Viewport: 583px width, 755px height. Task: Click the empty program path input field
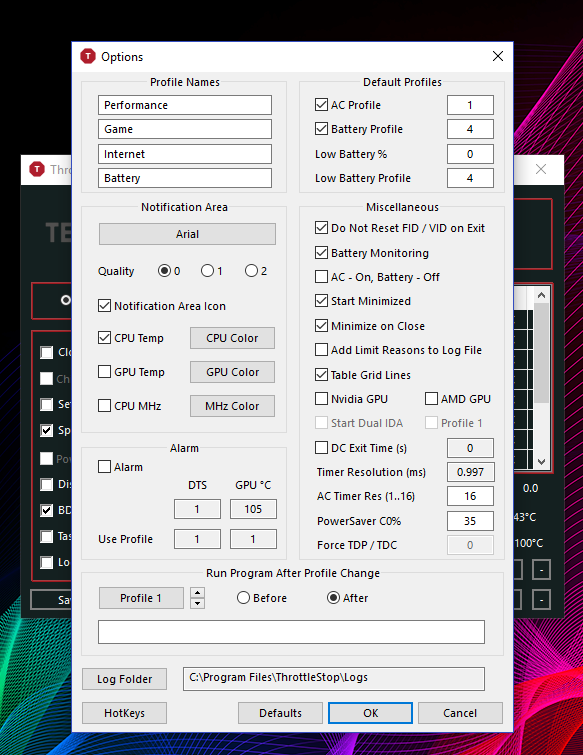[x=291, y=632]
